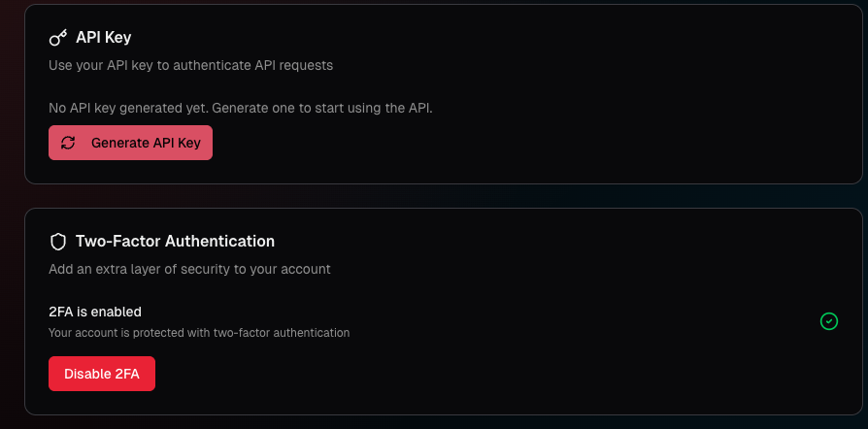
Task: Click the shield icon beside Two-Factor Authentication
Action: 58,242
